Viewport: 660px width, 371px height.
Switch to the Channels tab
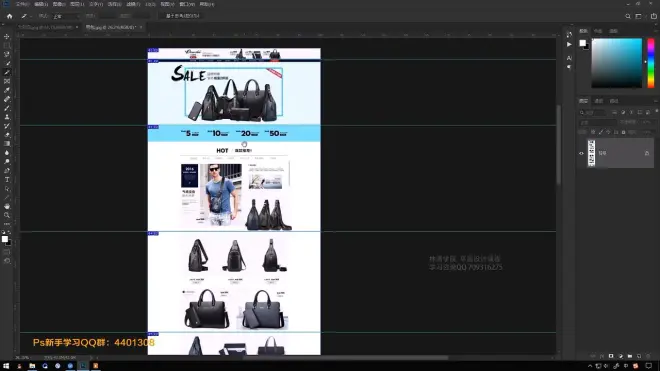tap(599, 101)
